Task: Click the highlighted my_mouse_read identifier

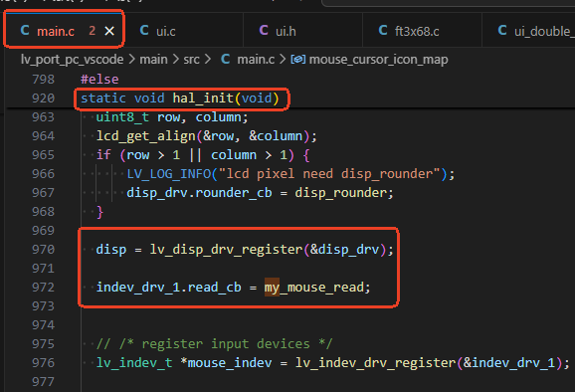Action: (314, 288)
